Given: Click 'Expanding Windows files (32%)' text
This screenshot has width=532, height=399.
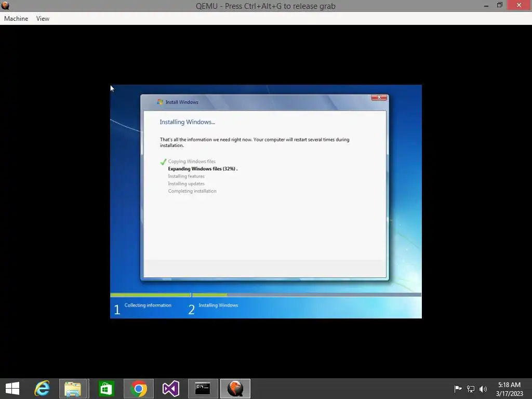Looking at the screenshot, I should pyautogui.click(x=202, y=169).
